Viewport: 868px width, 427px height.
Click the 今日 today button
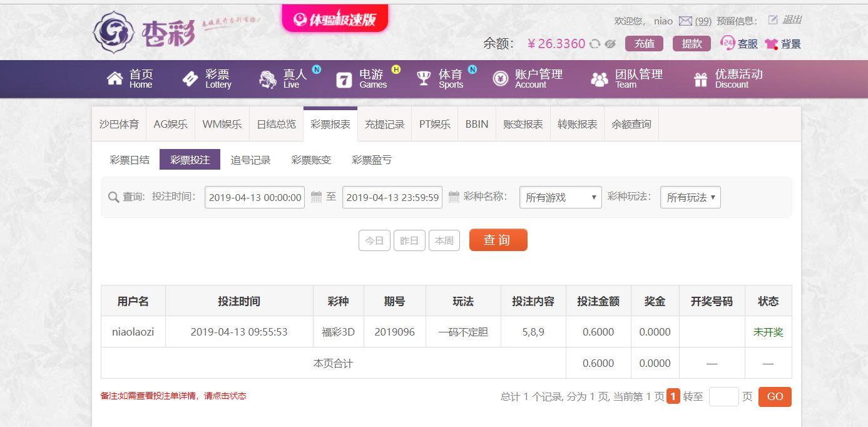pyautogui.click(x=374, y=240)
